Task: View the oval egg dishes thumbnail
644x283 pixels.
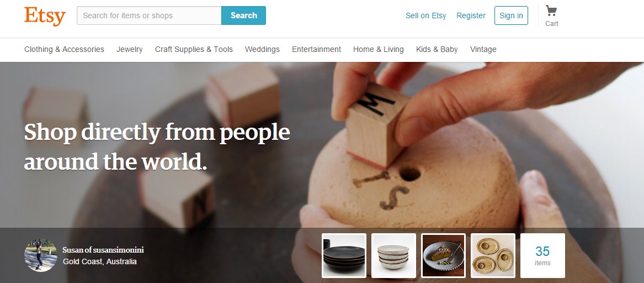Action: 493,255
